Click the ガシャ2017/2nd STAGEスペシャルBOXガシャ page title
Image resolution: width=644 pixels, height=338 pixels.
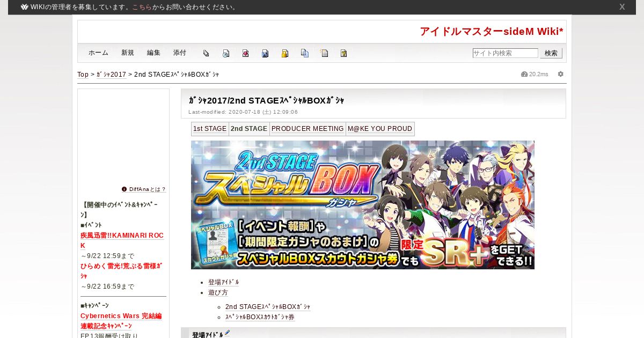click(266, 100)
